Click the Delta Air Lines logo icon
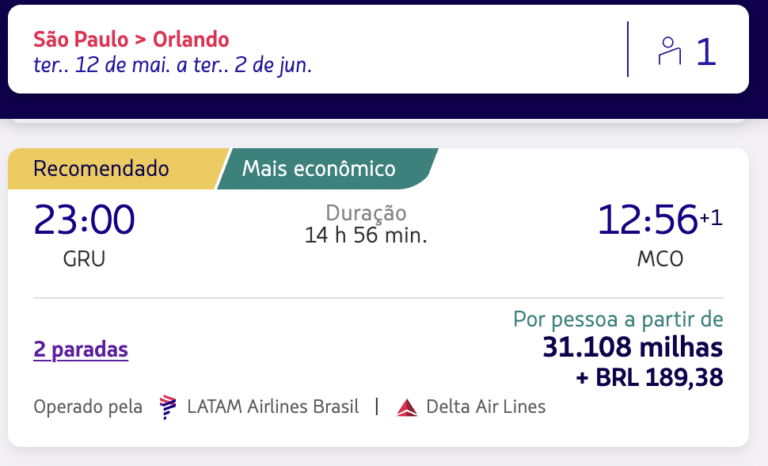This screenshot has width=768, height=466. coord(407,407)
